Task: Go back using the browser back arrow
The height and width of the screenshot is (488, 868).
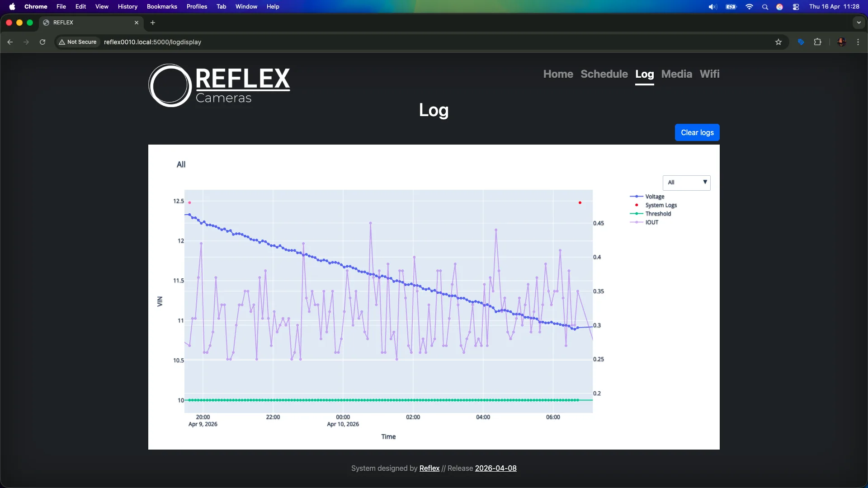Action: point(10,42)
